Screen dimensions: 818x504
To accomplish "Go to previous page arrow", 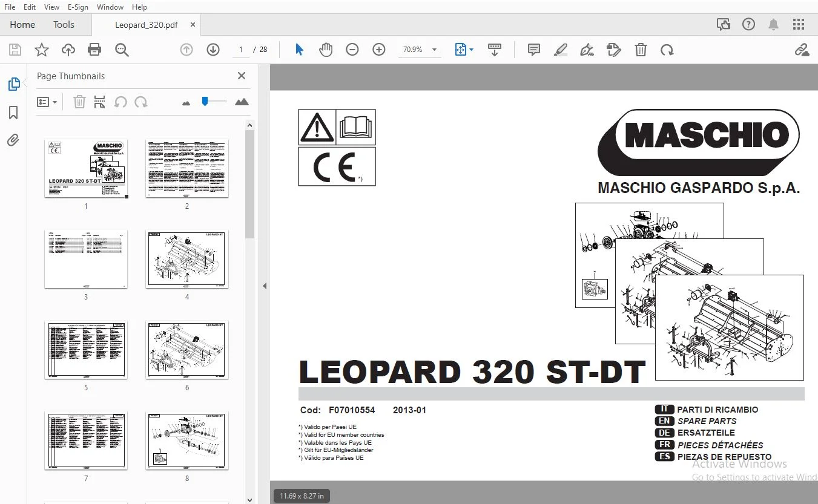I will [x=186, y=50].
